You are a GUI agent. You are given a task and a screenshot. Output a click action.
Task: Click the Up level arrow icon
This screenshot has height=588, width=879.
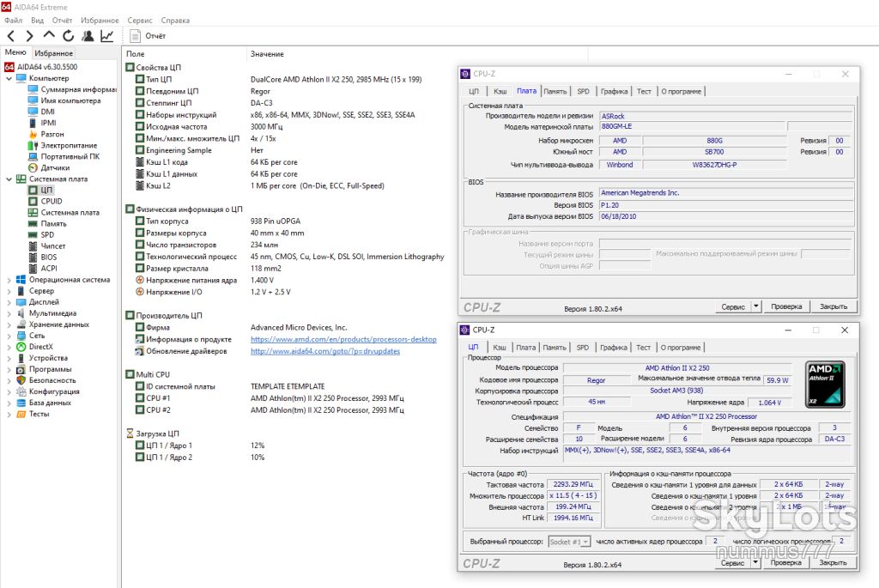pyautogui.click(x=49, y=35)
